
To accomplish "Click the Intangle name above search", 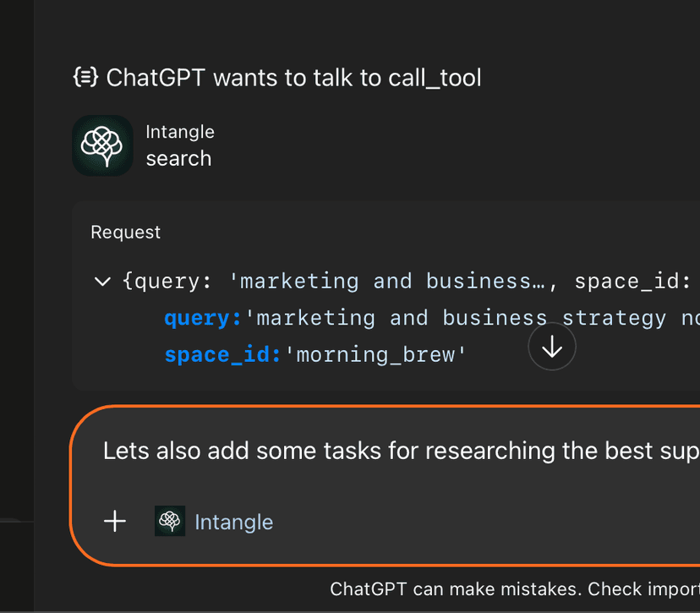I will coord(180,132).
